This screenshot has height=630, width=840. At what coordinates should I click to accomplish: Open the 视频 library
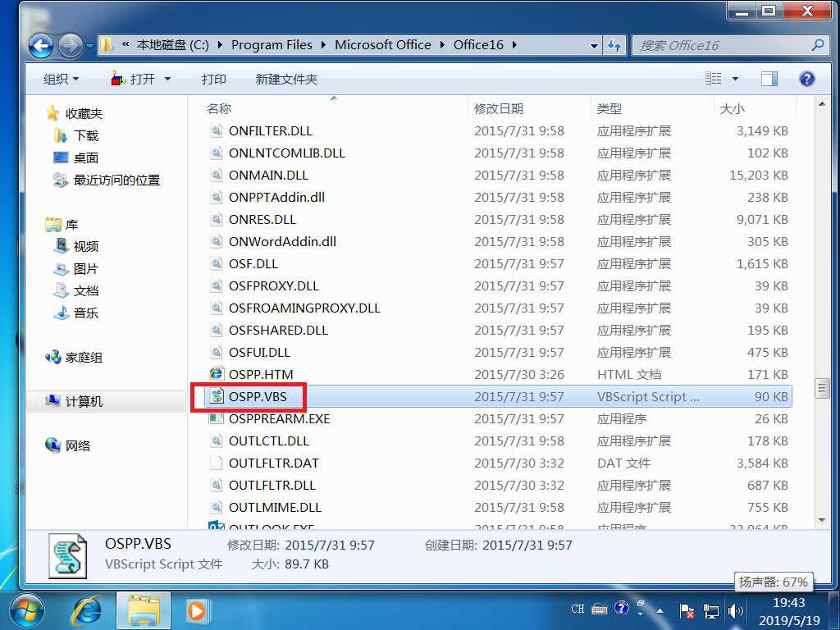click(85, 246)
